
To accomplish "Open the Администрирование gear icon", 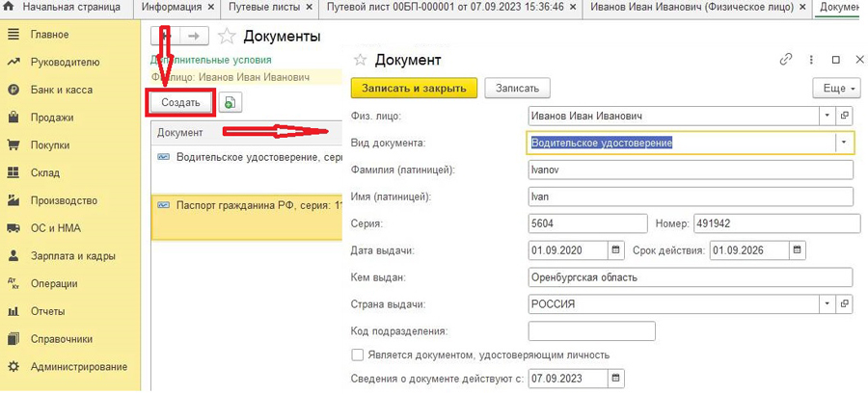I will [14, 366].
